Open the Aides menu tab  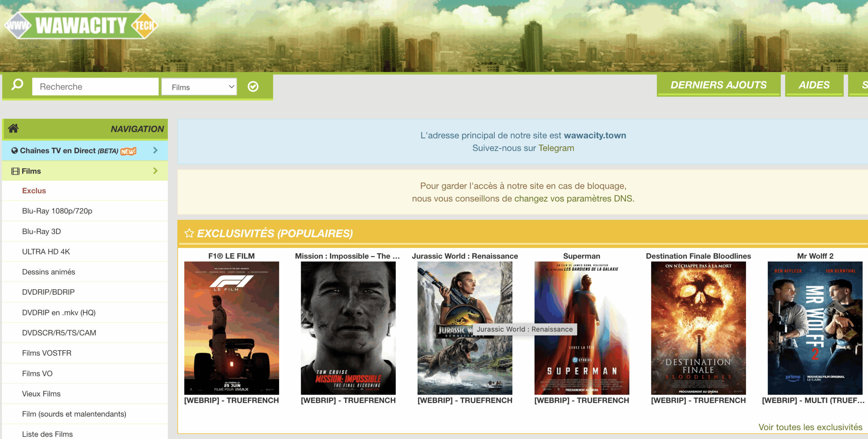click(814, 85)
